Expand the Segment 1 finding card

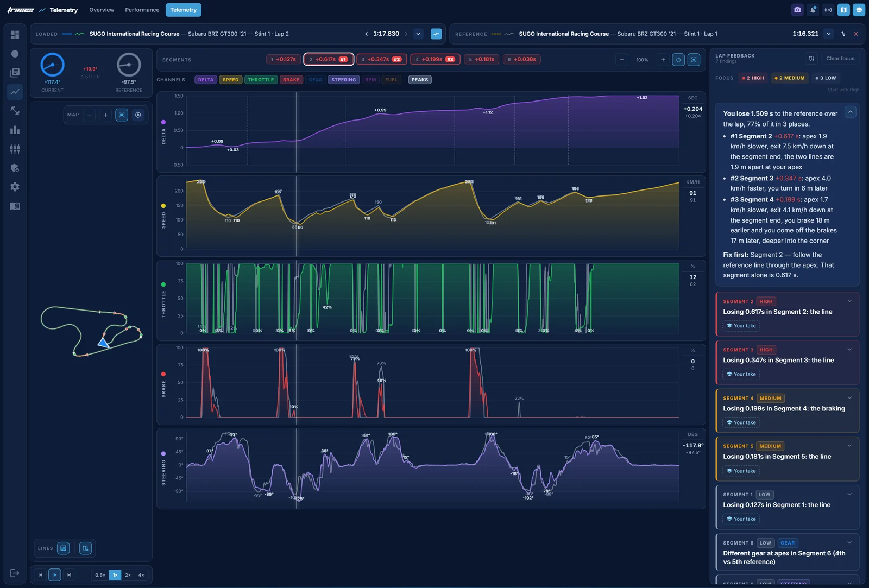(850, 494)
